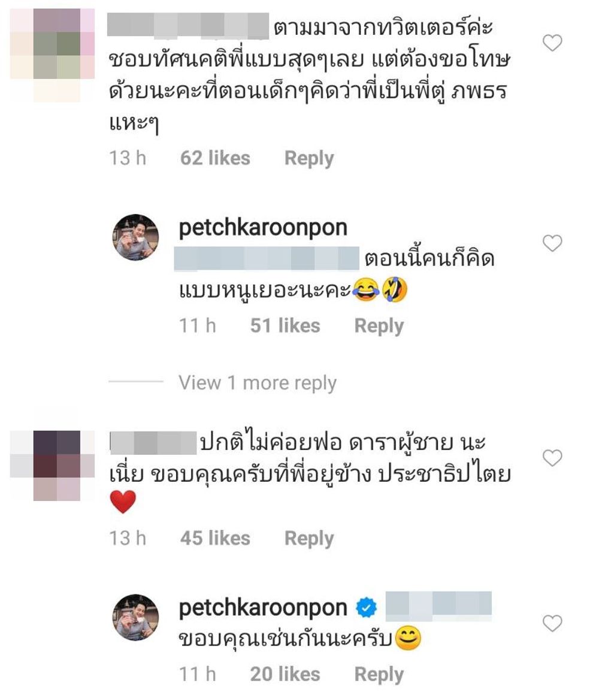Viewport: 599px width, 700px height.
Task: Click the blue verified badge icon
Action: coord(367,608)
